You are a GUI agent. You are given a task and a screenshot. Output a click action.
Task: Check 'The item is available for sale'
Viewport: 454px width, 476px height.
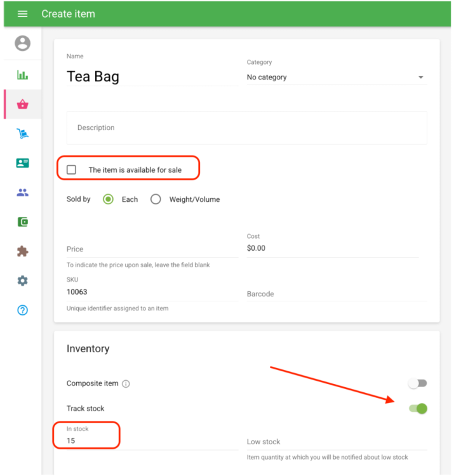pos(71,169)
